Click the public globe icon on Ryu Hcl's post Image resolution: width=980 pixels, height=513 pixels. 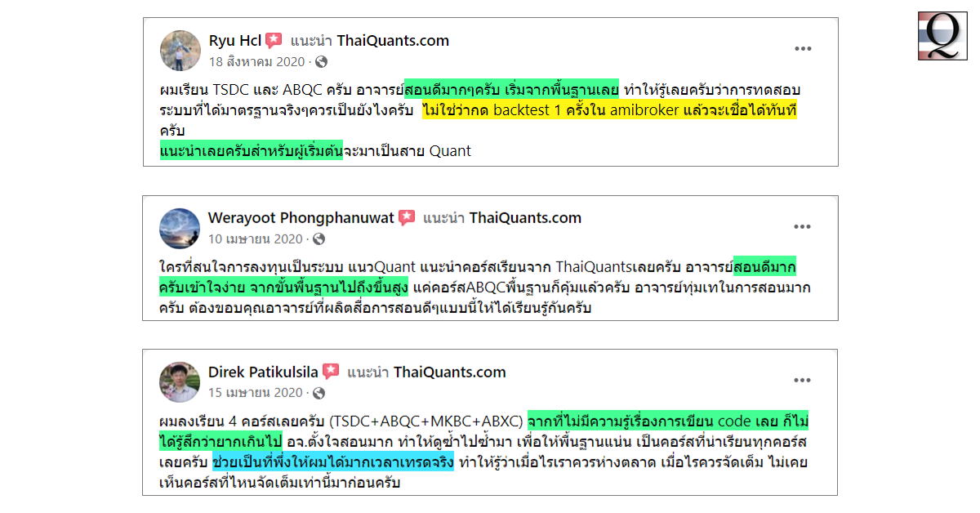pyautogui.click(x=321, y=62)
